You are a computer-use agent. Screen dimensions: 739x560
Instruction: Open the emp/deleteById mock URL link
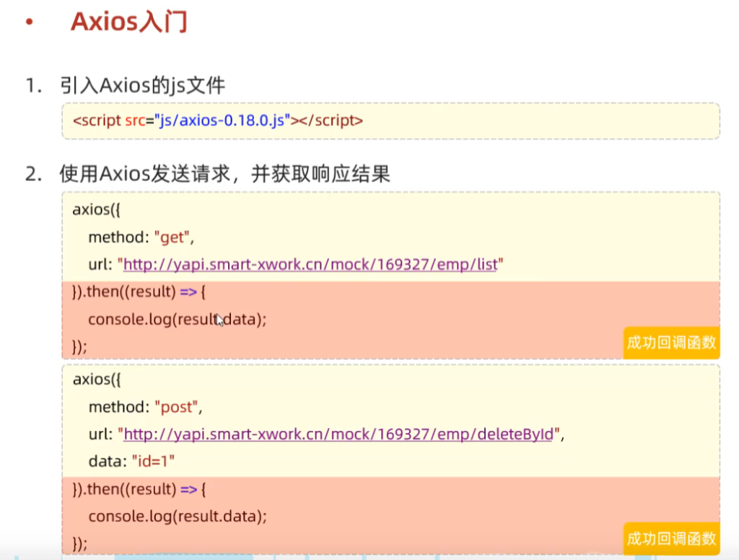(x=338, y=434)
